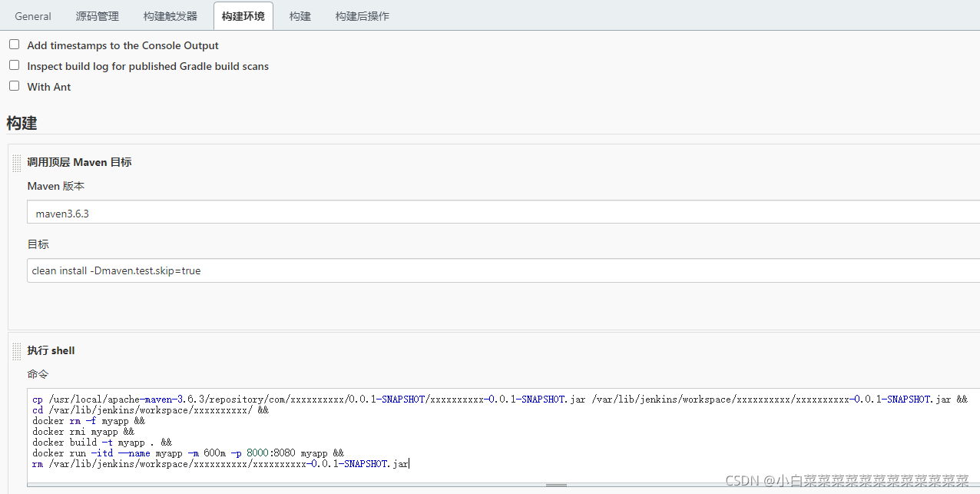Screen dimensions: 980x494
Task: Select the 构建环境 tab
Action: pos(243,16)
